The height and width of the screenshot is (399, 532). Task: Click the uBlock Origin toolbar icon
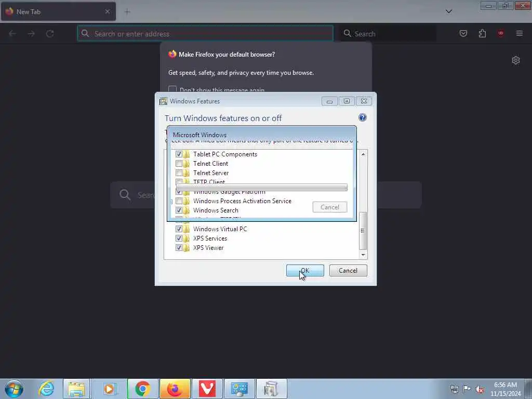[x=500, y=33]
